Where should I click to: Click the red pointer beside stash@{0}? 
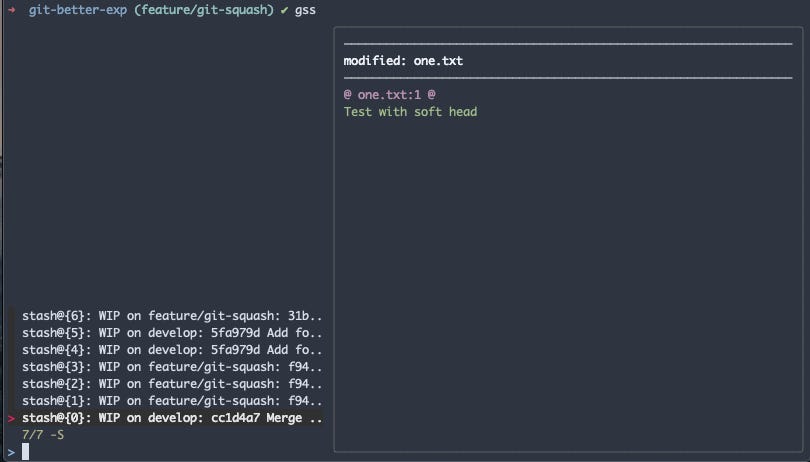coord(11,418)
